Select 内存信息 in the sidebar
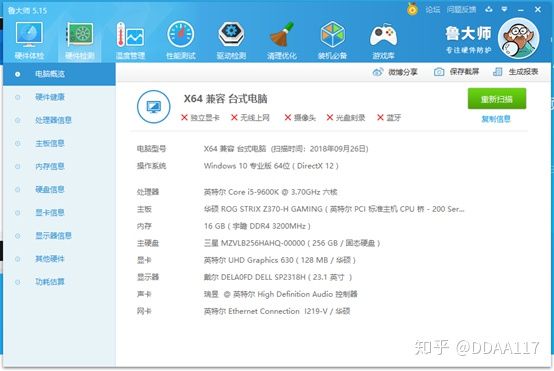This screenshot has width=554, height=371. coord(59,166)
